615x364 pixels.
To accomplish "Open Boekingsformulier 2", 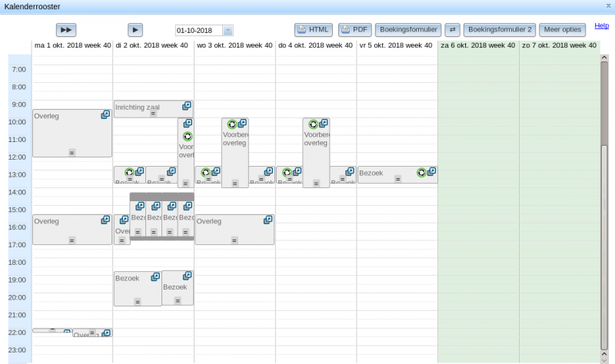I will [500, 30].
